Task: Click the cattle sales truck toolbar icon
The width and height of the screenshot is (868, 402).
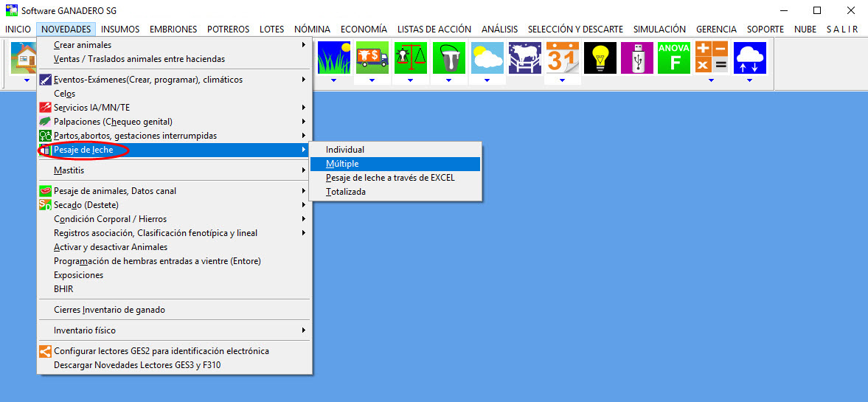Action: click(x=372, y=58)
